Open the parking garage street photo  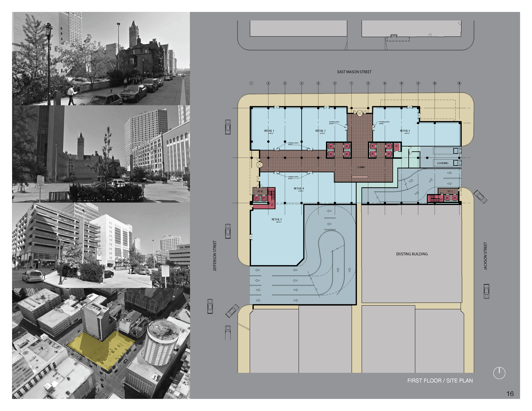[101, 245]
